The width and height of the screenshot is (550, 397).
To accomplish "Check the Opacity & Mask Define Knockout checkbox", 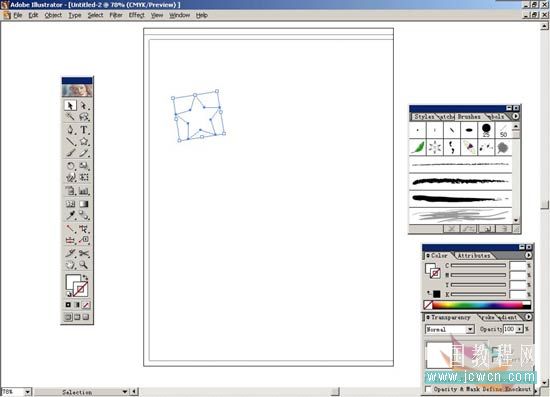I will tap(428, 389).
